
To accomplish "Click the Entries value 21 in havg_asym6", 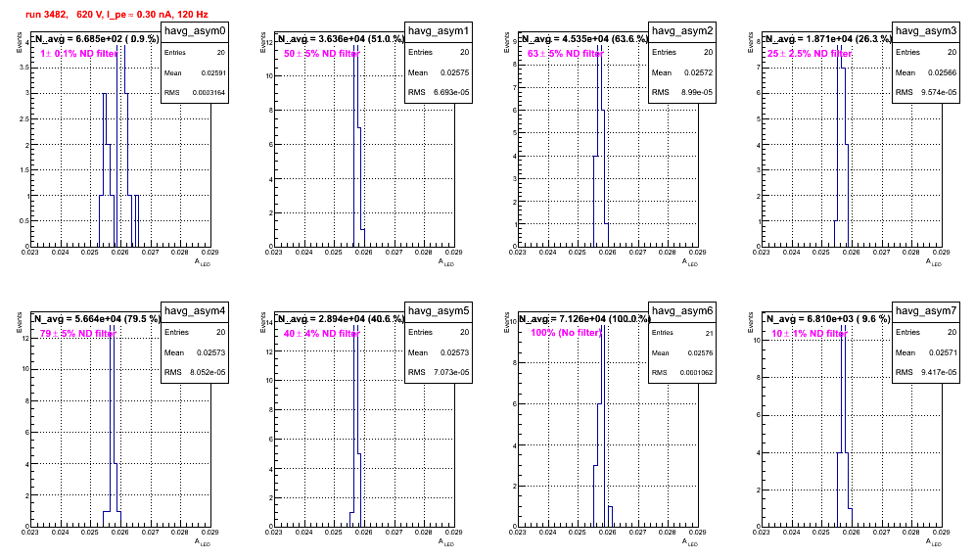I will point(709,334).
